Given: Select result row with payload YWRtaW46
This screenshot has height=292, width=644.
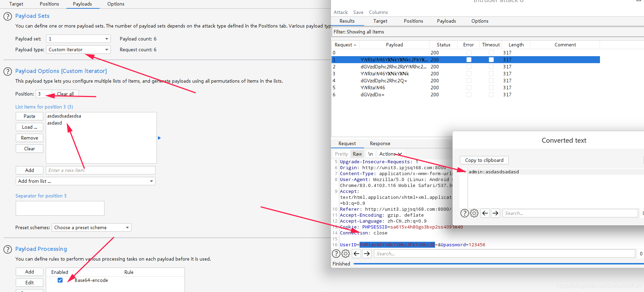Looking at the screenshot, I should tap(465, 88).
